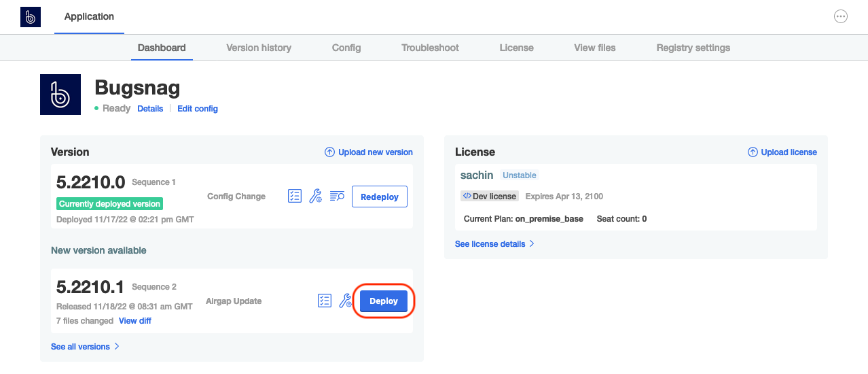
Task: Open the Details link next to Ready
Action: tap(150, 109)
